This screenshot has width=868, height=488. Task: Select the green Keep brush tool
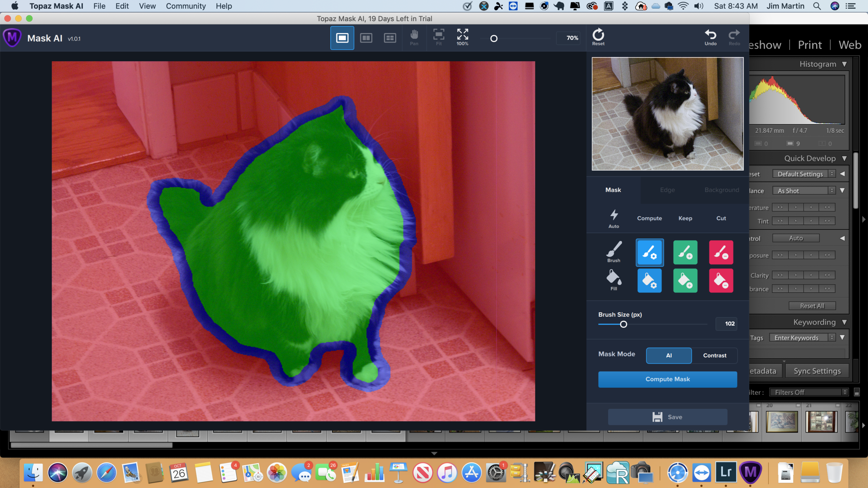pos(685,252)
